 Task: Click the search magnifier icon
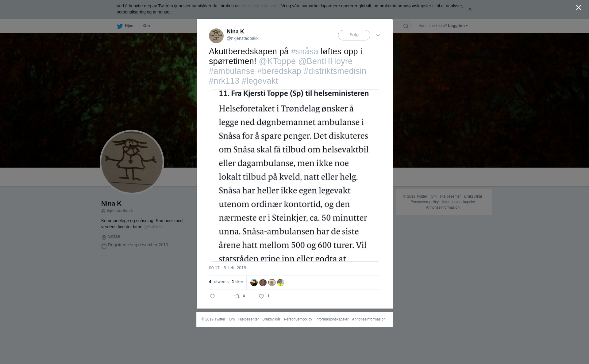[406, 26]
